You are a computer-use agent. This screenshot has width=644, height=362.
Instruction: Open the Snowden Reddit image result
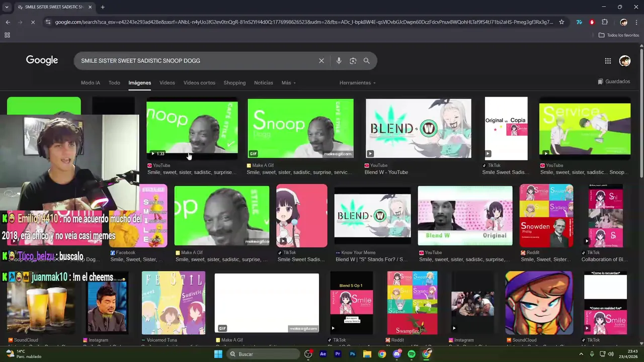(x=546, y=216)
